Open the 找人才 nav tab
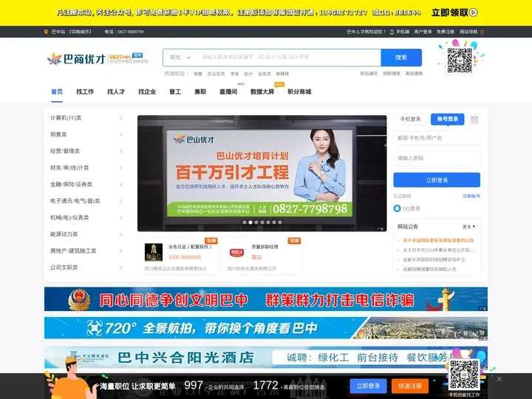The width and height of the screenshot is (532, 399). [x=116, y=92]
